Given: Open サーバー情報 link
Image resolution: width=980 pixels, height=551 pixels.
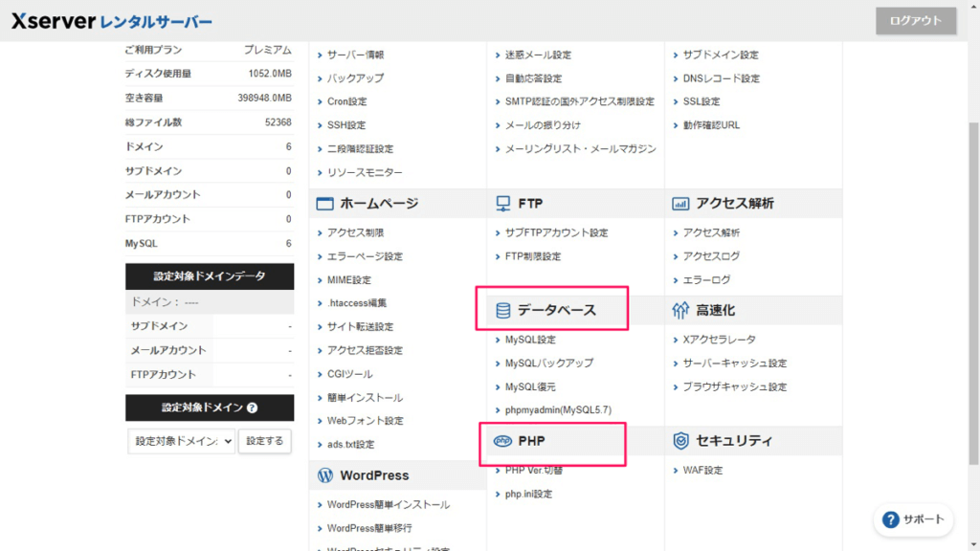Looking at the screenshot, I should [x=356, y=55].
